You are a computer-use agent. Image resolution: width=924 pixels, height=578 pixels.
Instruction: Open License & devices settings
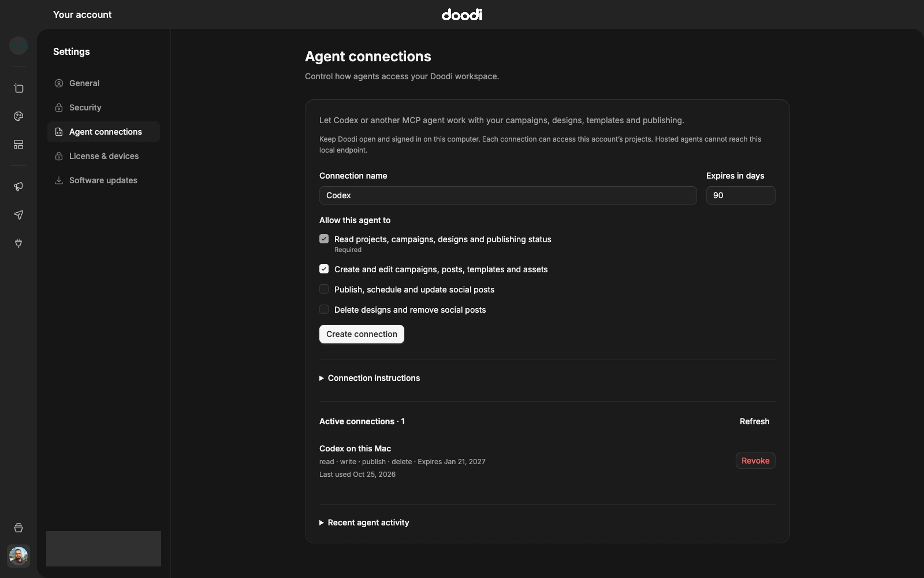103,156
